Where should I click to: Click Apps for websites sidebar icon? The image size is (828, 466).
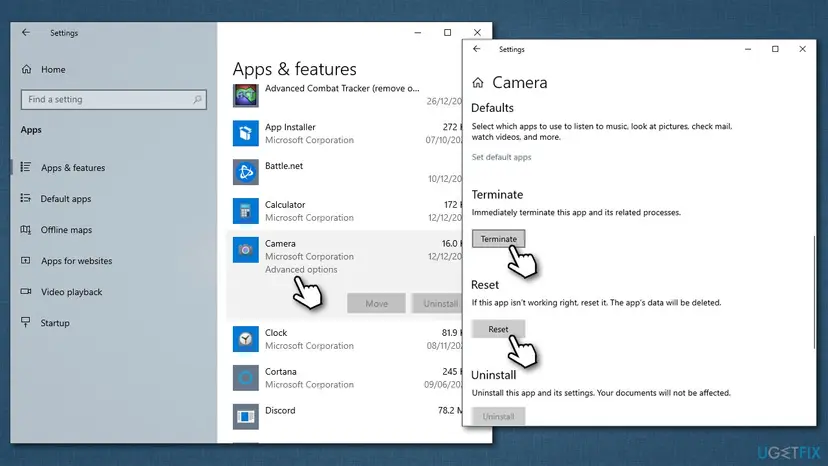25,260
